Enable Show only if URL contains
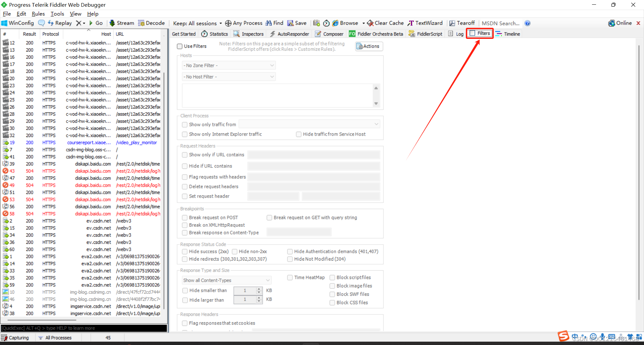 (x=184, y=155)
